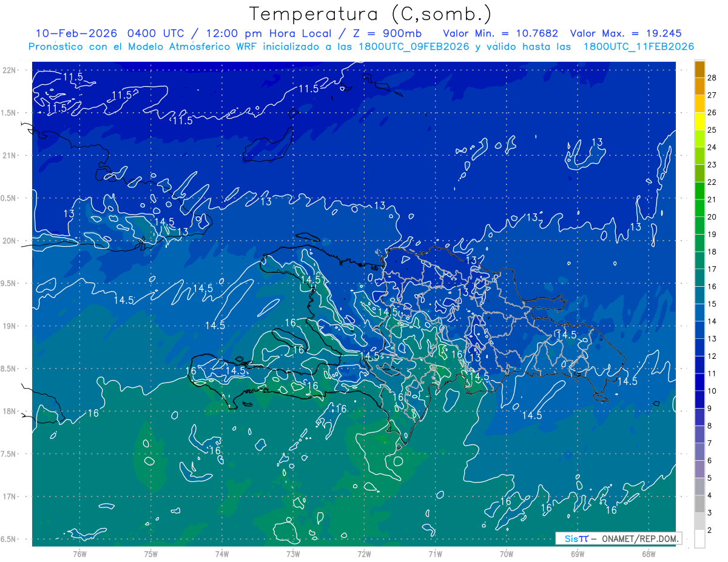
Task: Click the 8 label on the color scale
Action: pyautogui.click(x=709, y=426)
